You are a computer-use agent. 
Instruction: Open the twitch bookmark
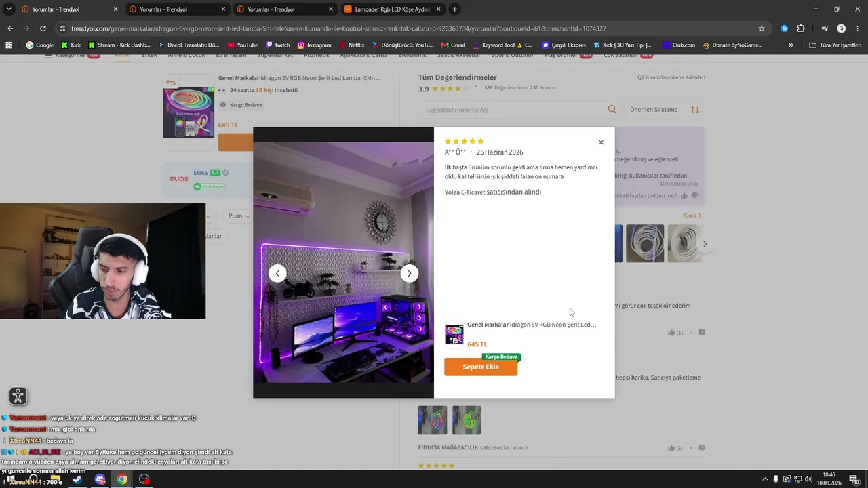[x=278, y=45]
